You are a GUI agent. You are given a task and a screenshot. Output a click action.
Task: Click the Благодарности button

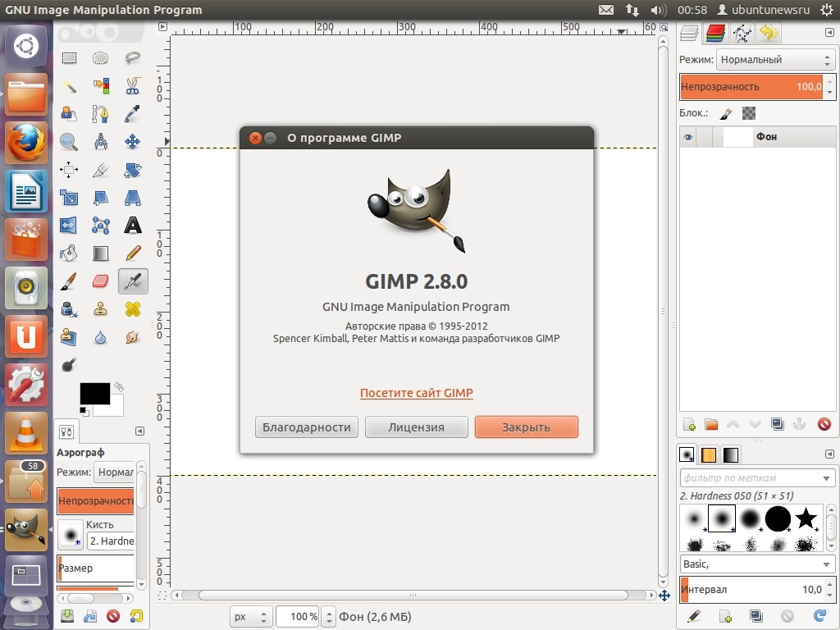coord(307,427)
